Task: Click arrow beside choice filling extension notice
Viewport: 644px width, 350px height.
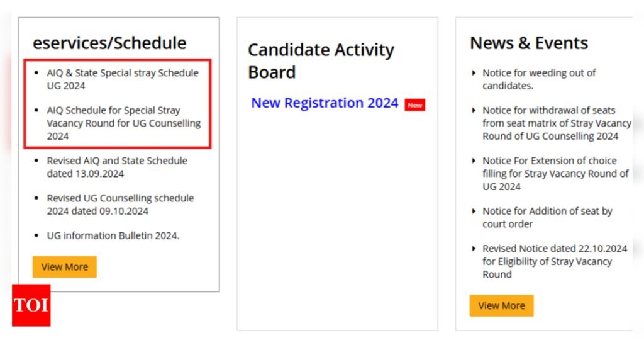Action: [474, 161]
